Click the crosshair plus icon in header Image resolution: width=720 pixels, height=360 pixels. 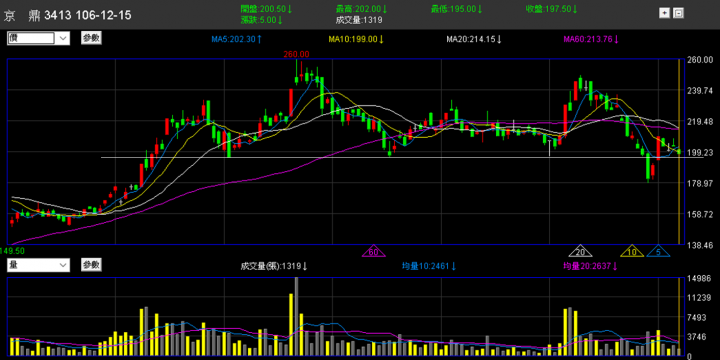[664, 13]
